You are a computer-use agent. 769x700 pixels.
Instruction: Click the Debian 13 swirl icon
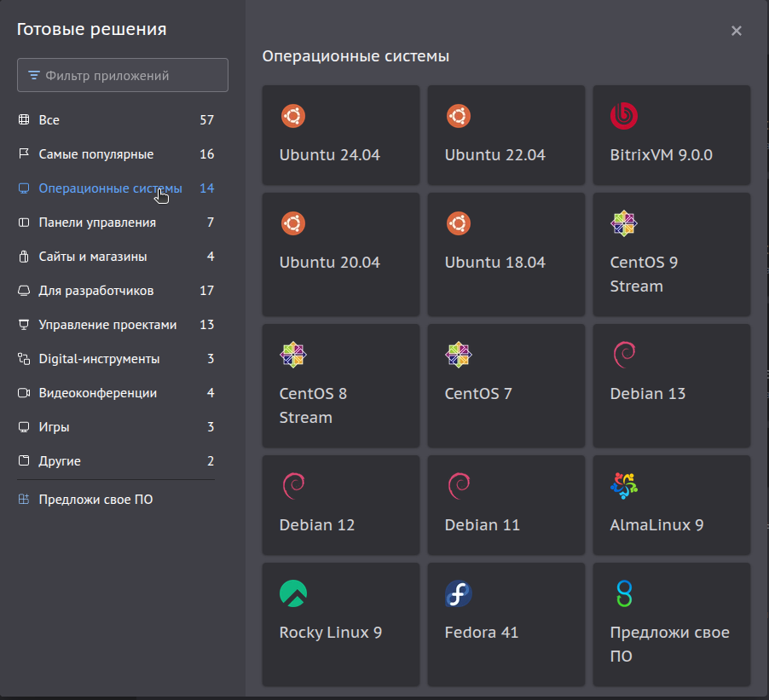click(x=624, y=355)
